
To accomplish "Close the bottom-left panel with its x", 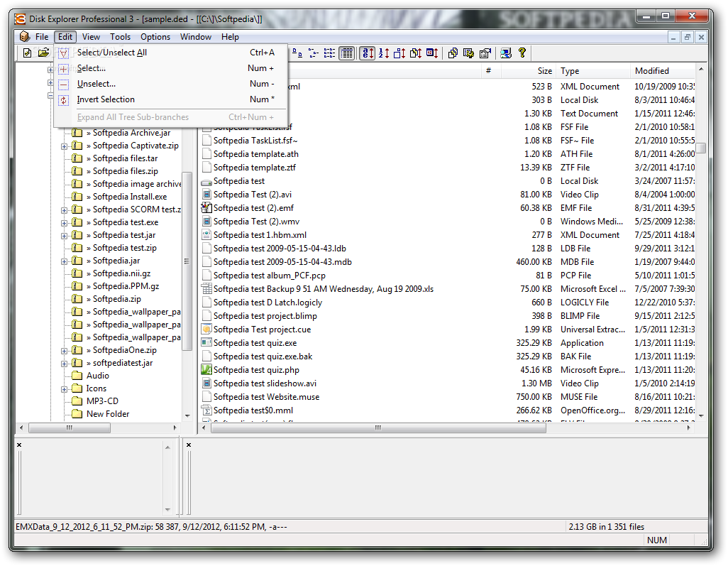I will pyautogui.click(x=19, y=445).
